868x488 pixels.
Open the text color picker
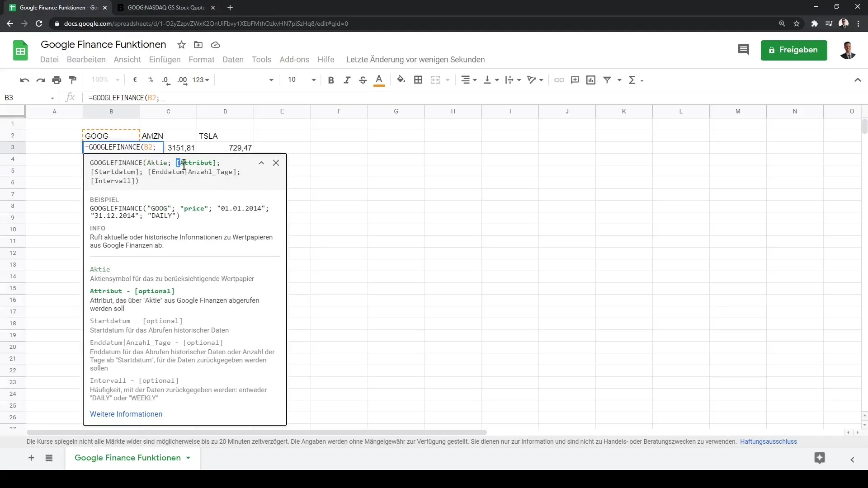pos(379,80)
